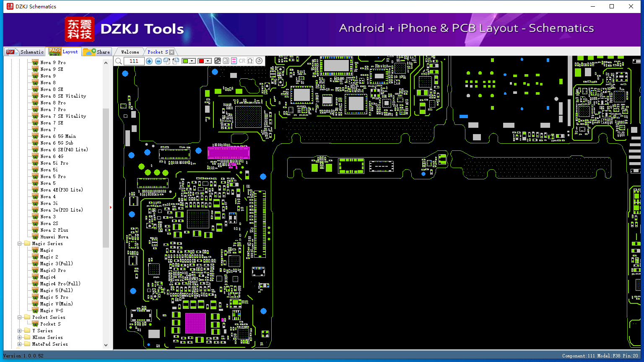Toggle the 'a' text label display icon

tap(226, 61)
